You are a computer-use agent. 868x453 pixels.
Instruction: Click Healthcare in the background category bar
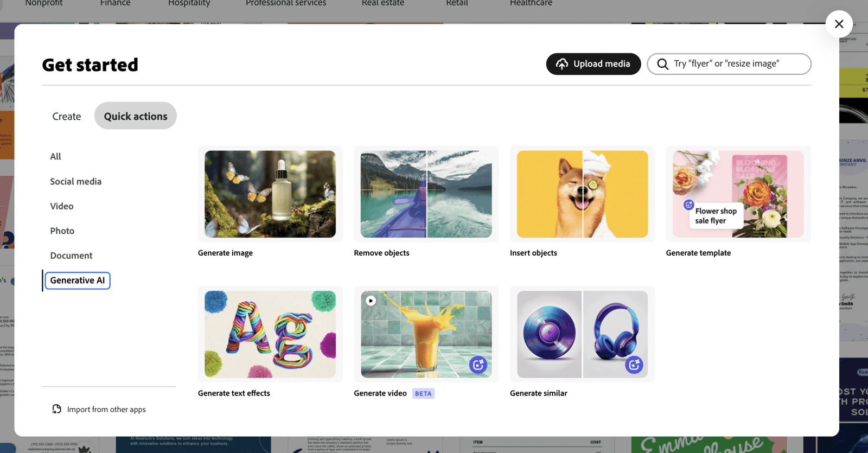pyautogui.click(x=531, y=3)
